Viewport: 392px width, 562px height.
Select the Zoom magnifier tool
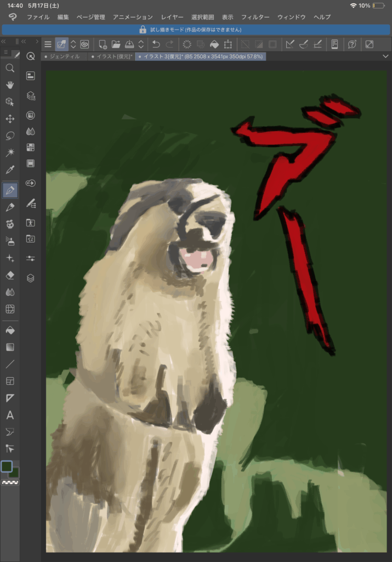click(10, 68)
